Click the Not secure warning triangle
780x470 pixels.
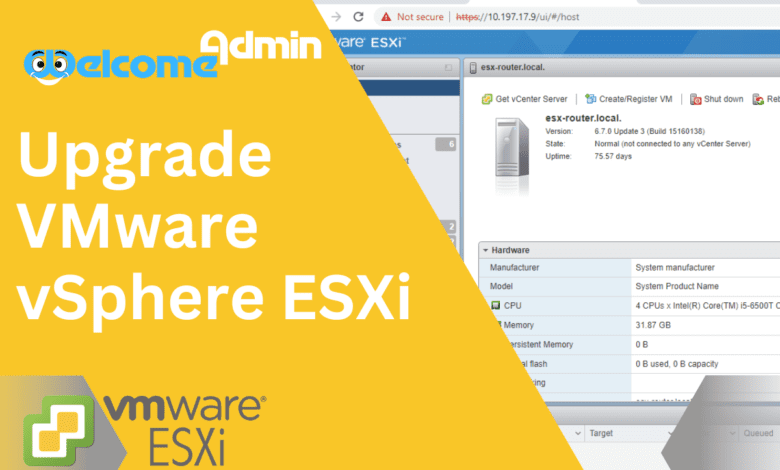tap(386, 17)
